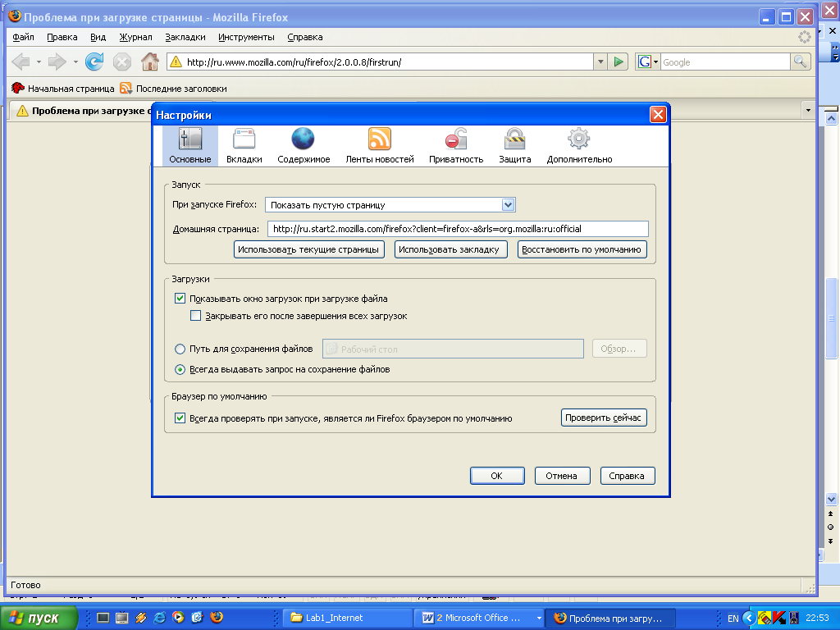Click the Back navigation arrow

(x=21, y=62)
